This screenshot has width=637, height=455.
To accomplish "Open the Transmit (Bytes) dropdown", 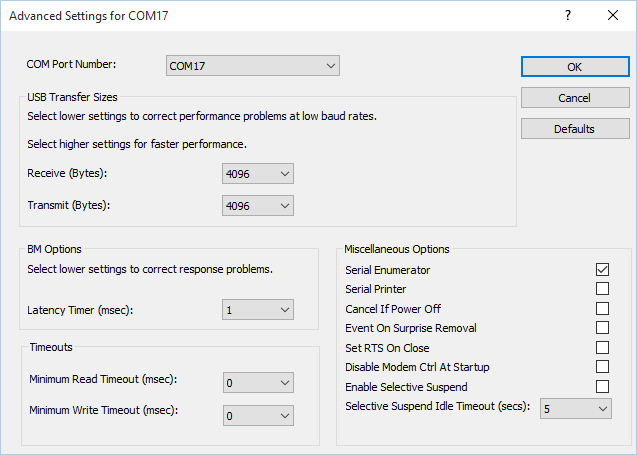I will click(x=258, y=205).
